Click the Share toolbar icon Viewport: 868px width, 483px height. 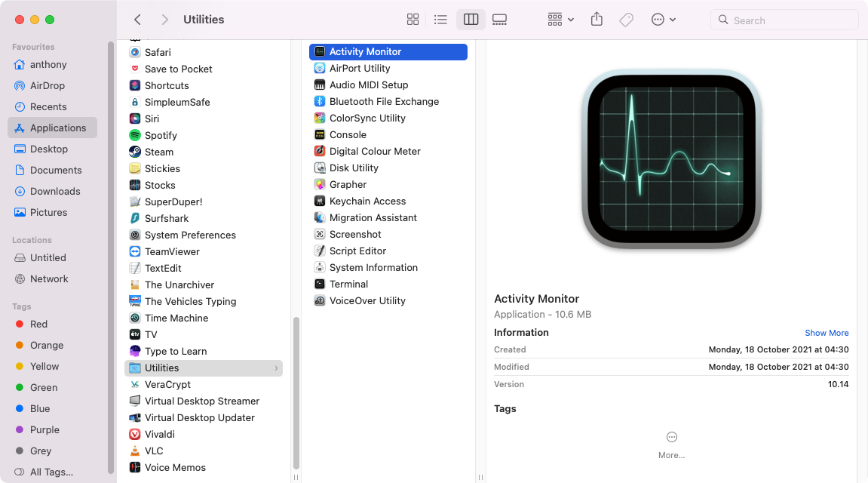coord(597,20)
